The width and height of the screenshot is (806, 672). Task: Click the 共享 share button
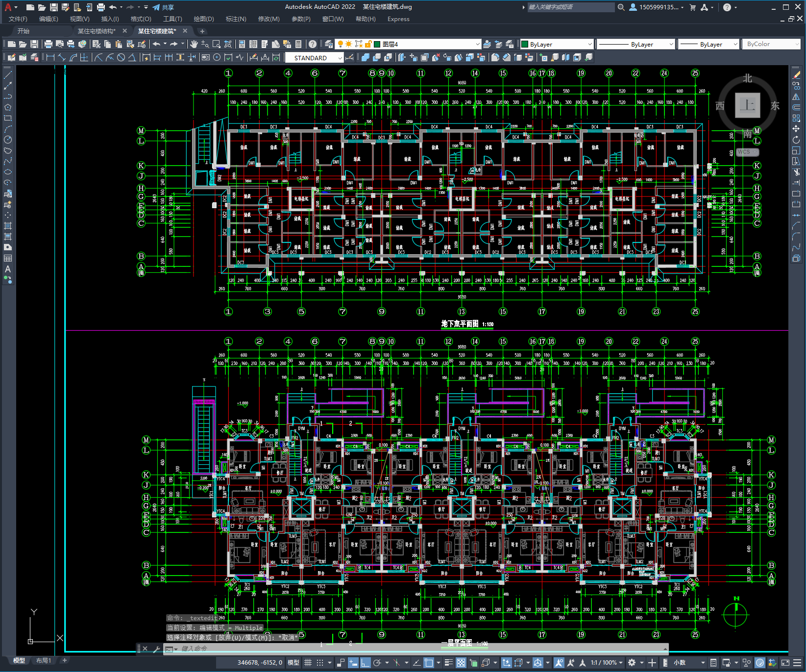pos(163,7)
